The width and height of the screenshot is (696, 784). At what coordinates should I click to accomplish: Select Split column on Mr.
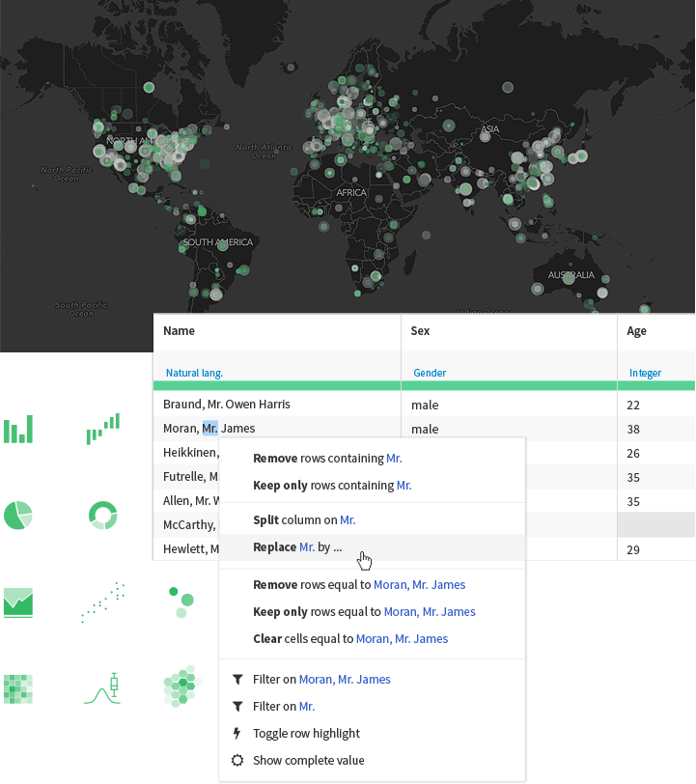click(304, 519)
